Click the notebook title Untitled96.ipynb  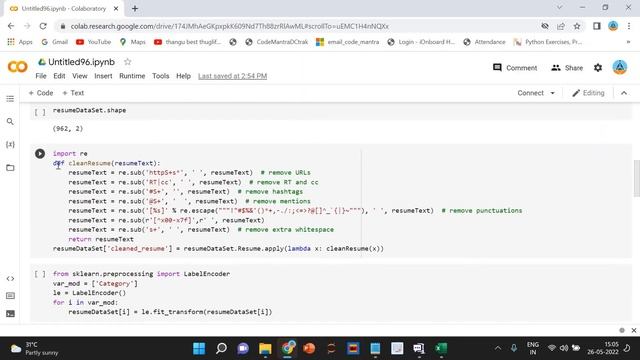click(x=81, y=62)
